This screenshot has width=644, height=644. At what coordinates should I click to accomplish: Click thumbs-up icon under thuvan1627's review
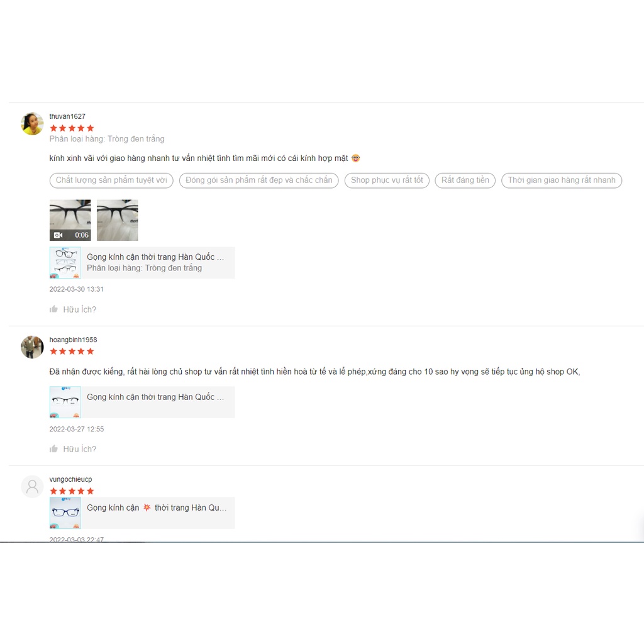[53, 309]
